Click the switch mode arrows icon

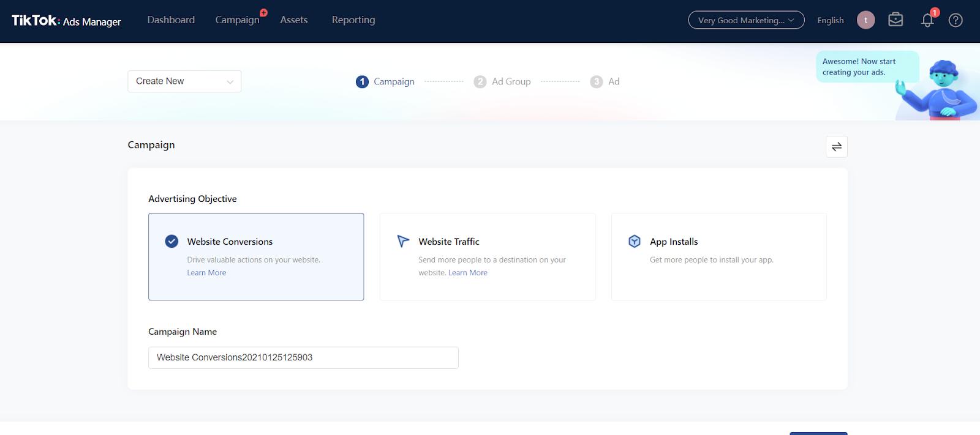click(837, 147)
